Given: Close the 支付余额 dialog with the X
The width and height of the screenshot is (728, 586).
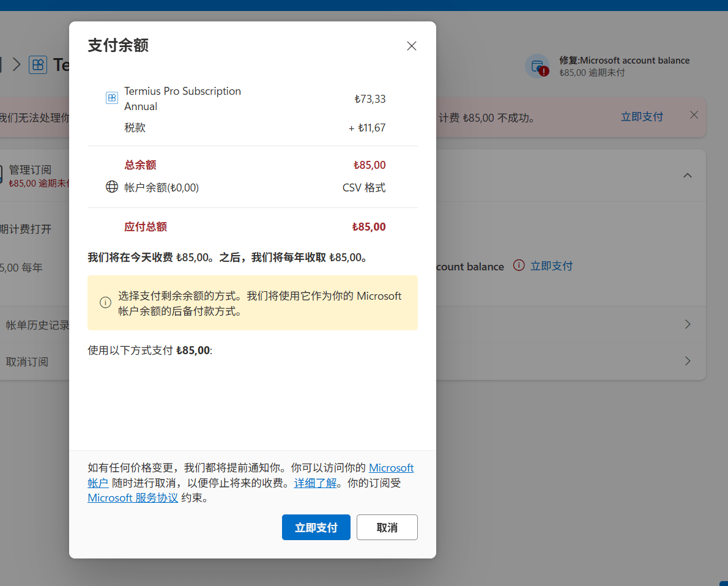Looking at the screenshot, I should [412, 46].
